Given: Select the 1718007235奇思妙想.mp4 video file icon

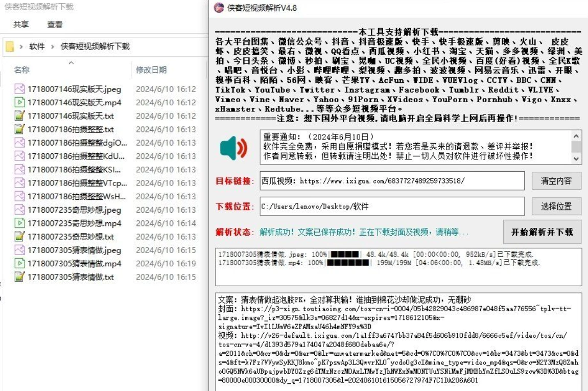Looking at the screenshot, I should 19,223.
